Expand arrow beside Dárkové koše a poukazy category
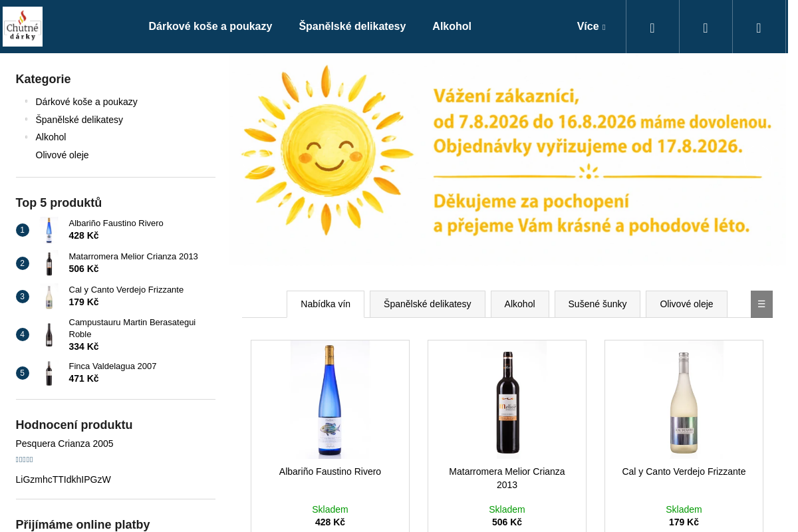 click(27, 102)
